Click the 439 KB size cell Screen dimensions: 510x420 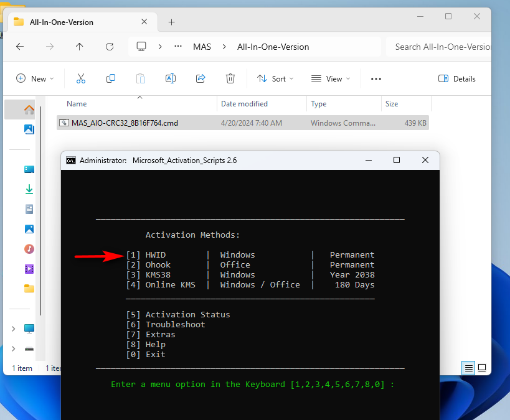(415, 123)
